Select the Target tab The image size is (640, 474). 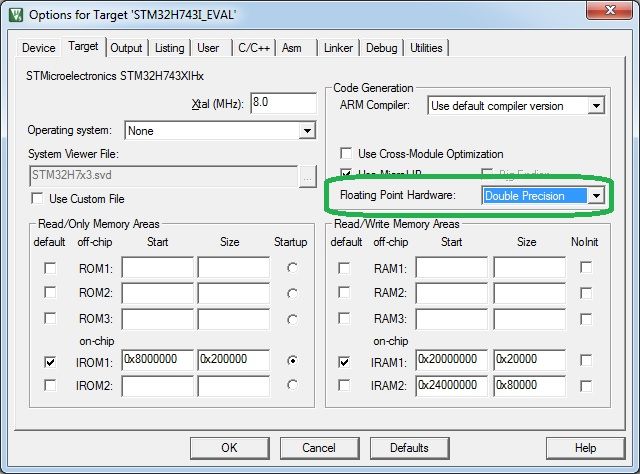(83, 46)
